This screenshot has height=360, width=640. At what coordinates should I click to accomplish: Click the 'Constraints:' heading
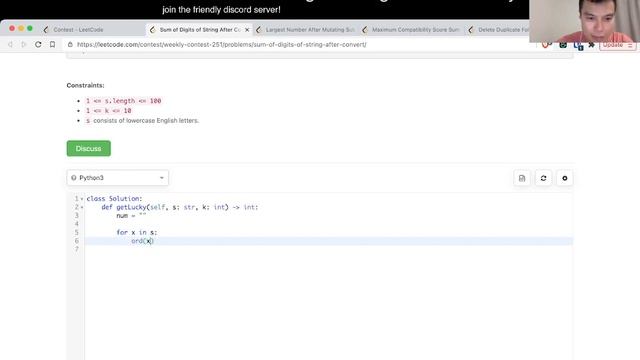click(85, 85)
